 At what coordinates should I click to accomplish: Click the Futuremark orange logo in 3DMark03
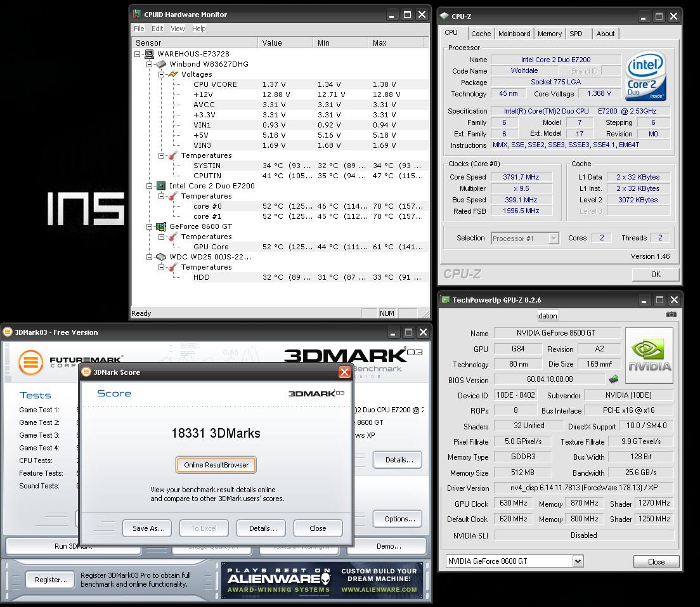pos(31,362)
